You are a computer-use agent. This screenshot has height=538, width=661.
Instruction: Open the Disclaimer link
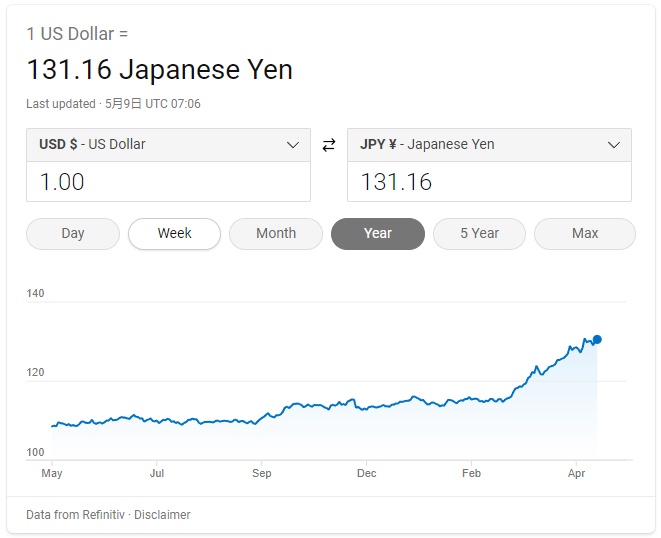[x=162, y=515]
